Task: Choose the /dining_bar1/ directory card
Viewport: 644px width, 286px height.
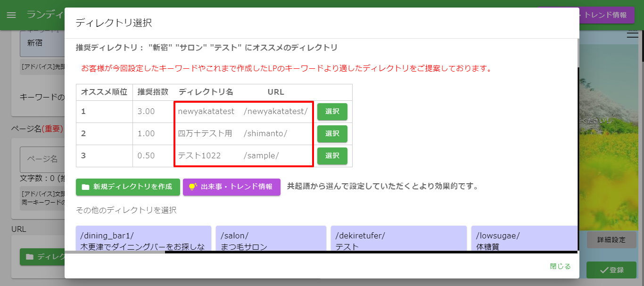Action: click(143, 238)
